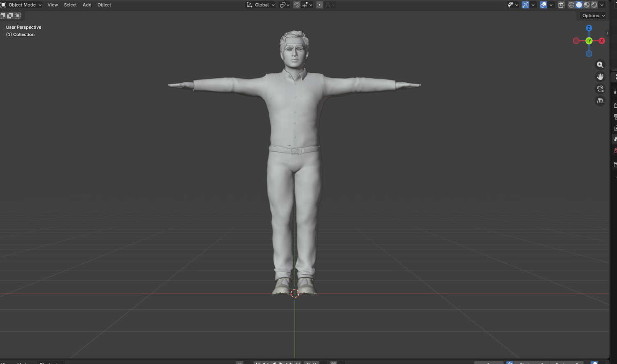The height and width of the screenshot is (364, 617).
Task: Open the object visibility and selectability dropdown
Action: coord(513,5)
